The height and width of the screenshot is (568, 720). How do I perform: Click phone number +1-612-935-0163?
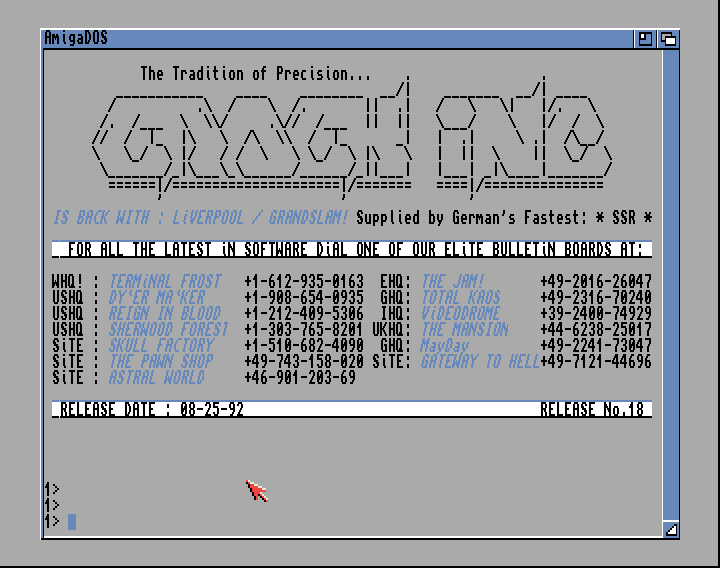304,281
